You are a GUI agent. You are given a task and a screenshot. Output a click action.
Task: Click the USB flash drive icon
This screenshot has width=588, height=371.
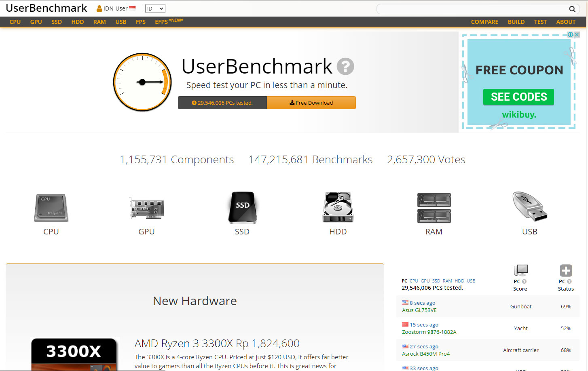529,207
